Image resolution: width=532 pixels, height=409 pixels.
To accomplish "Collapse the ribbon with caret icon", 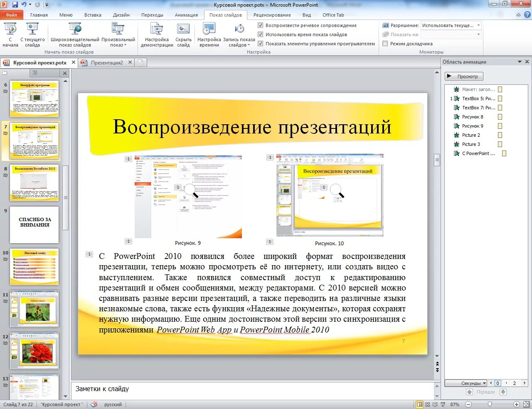I will 518,15.
